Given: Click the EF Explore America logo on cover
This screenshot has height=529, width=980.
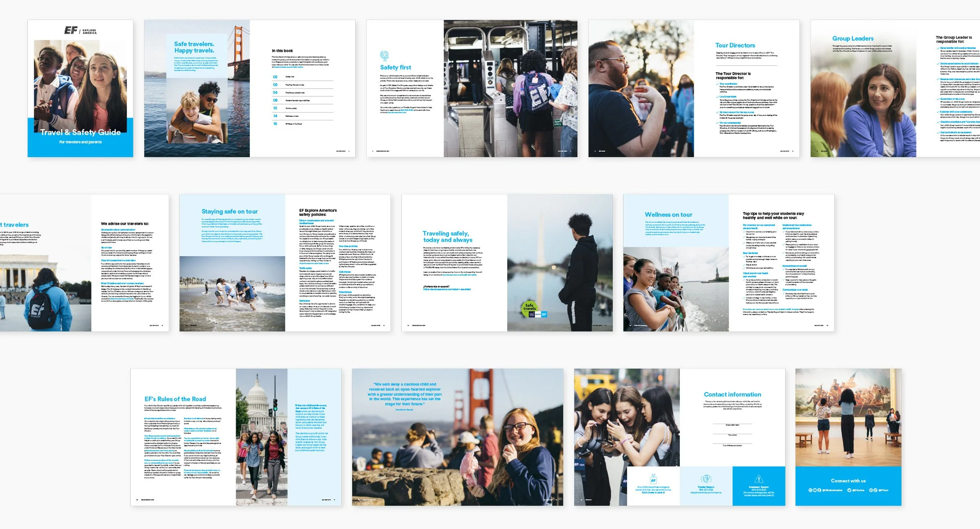Looking at the screenshot, I should point(80,31).
